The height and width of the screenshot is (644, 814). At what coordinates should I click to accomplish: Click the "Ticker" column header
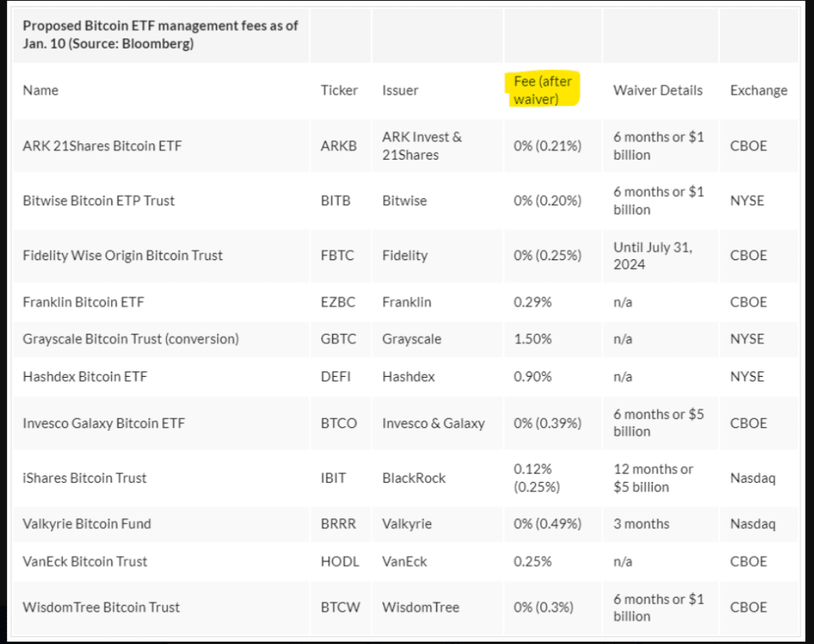pyautogui.click(x=339, y=90)
